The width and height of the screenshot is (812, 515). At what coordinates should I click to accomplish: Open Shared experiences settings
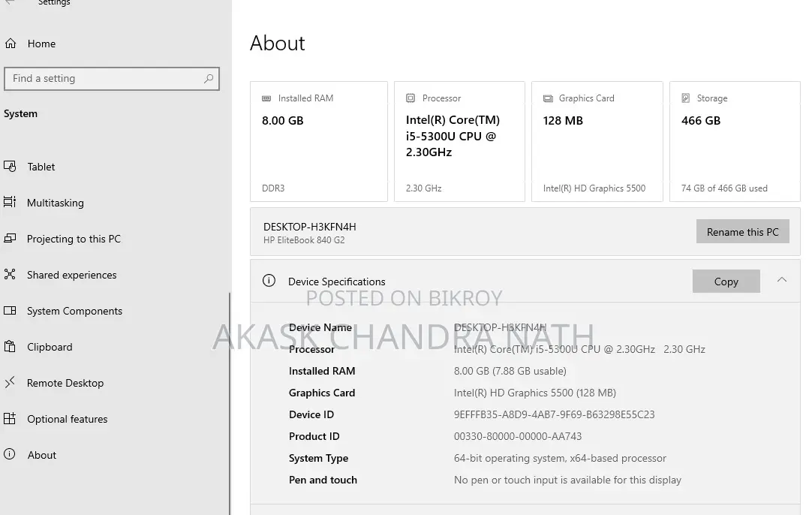click(x=71, y=275)
